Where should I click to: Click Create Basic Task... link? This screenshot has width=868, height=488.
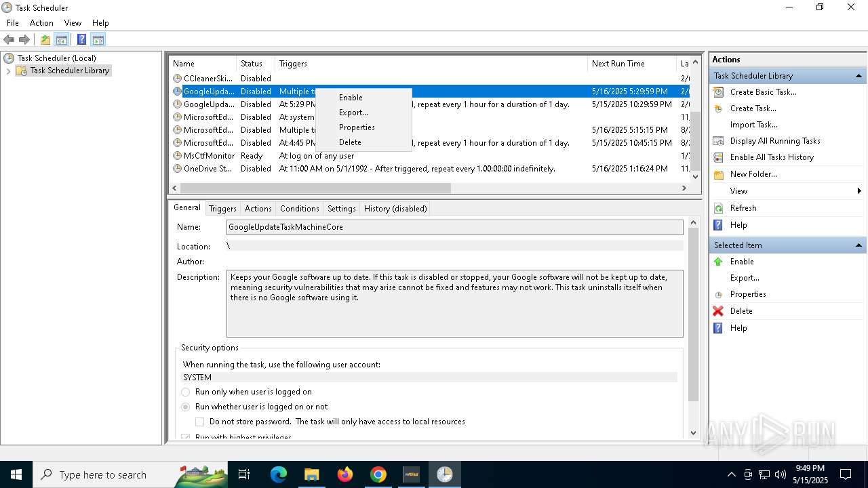click(763, 92)
